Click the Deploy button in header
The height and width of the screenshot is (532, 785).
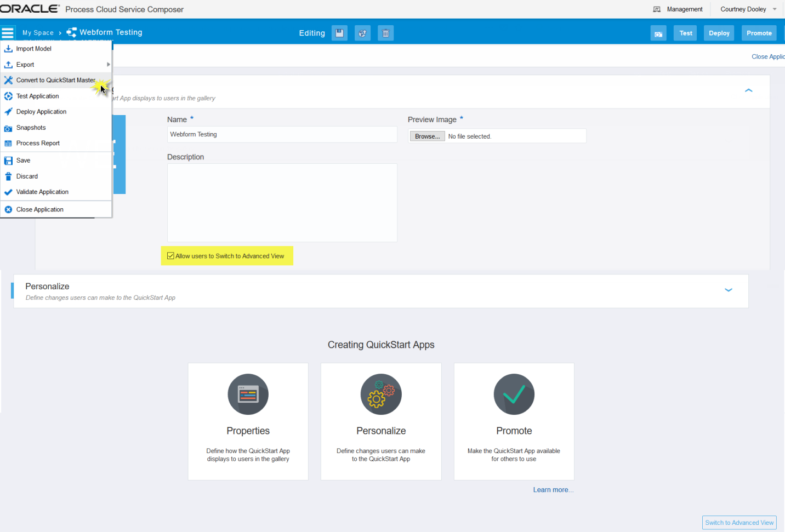click(x=719, y=33)
